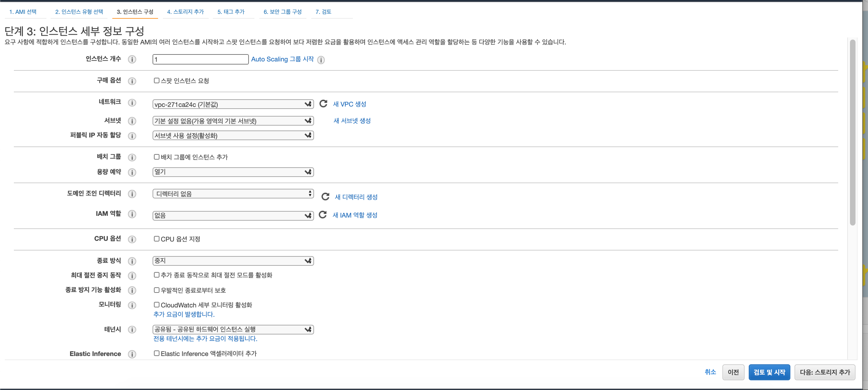This screenshot has width=868, height=390.
Task: Click the 인스턴스 개수 input field
Action: click(200, 59)
